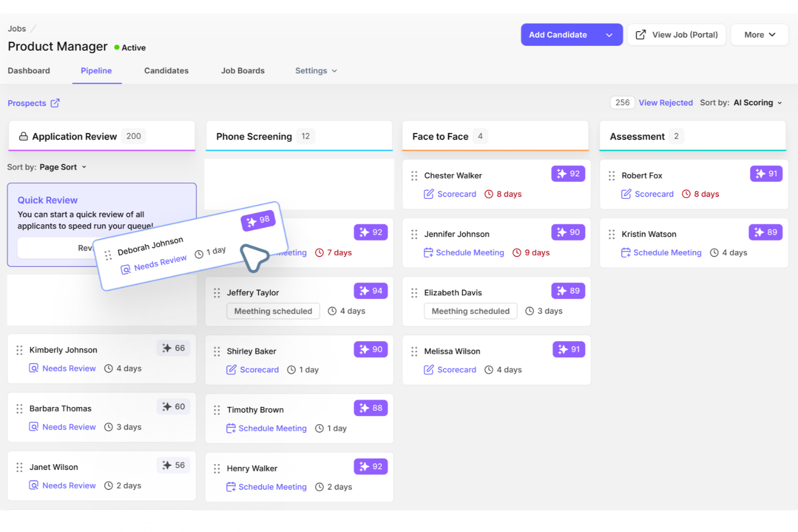798x532 pixels.
Task: Click the 256 rejected count badge
Action: tap(622, 102)
